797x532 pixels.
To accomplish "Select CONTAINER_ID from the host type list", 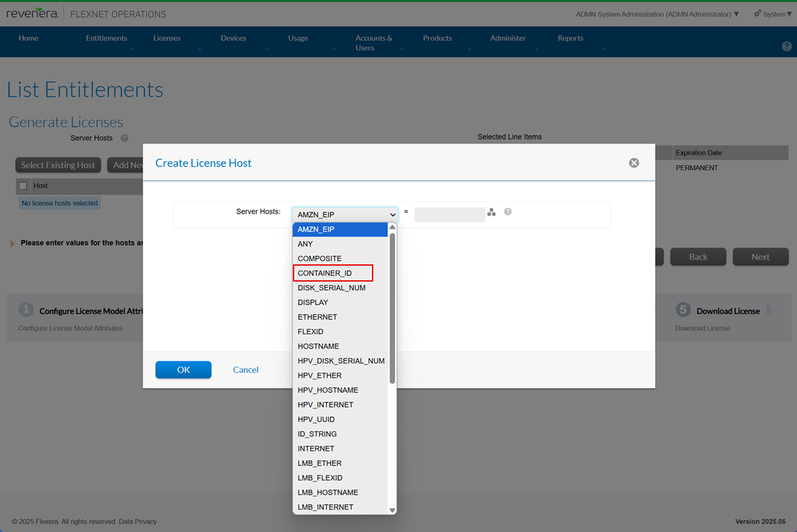I will [333, 273].
